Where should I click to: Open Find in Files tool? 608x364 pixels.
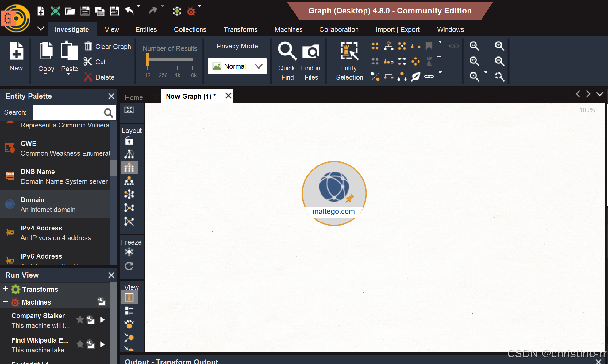[x=310, y=51]
